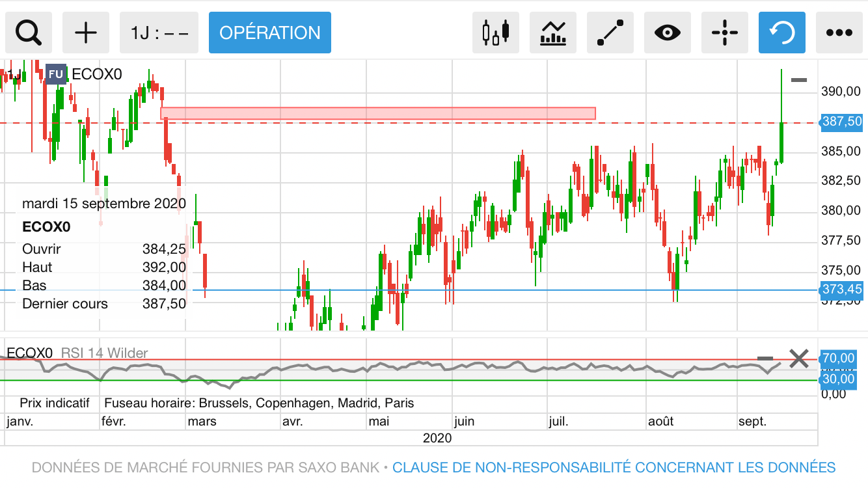Click the ECOX0 instrument label on chart
Viewport: 868px width, 488px height.
96,74
